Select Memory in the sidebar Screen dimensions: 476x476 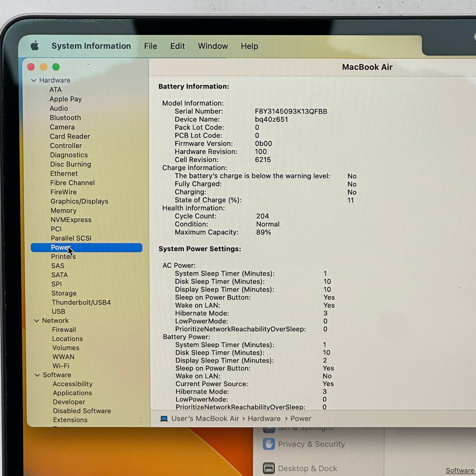[63, 211]
